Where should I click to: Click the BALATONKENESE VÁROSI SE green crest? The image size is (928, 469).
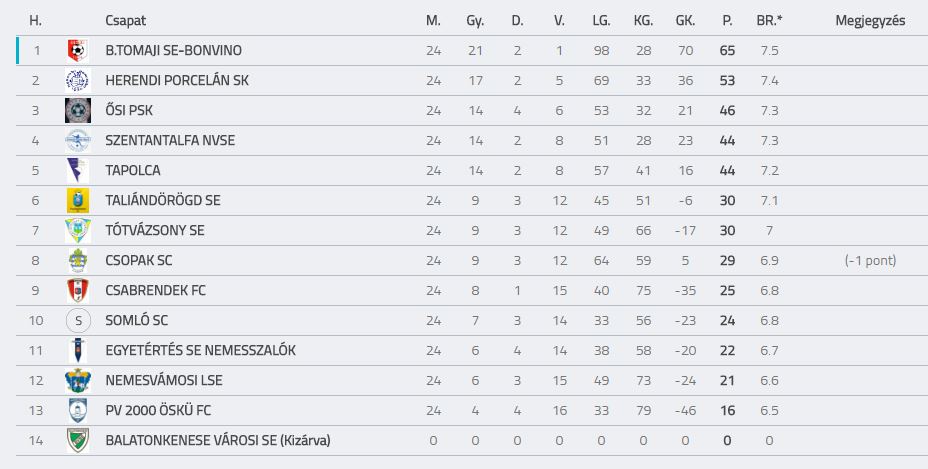78,441
